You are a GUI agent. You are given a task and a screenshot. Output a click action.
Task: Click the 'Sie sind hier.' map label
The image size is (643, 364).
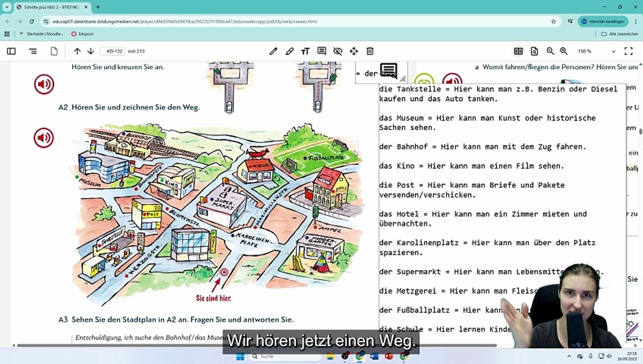[213, 298]
